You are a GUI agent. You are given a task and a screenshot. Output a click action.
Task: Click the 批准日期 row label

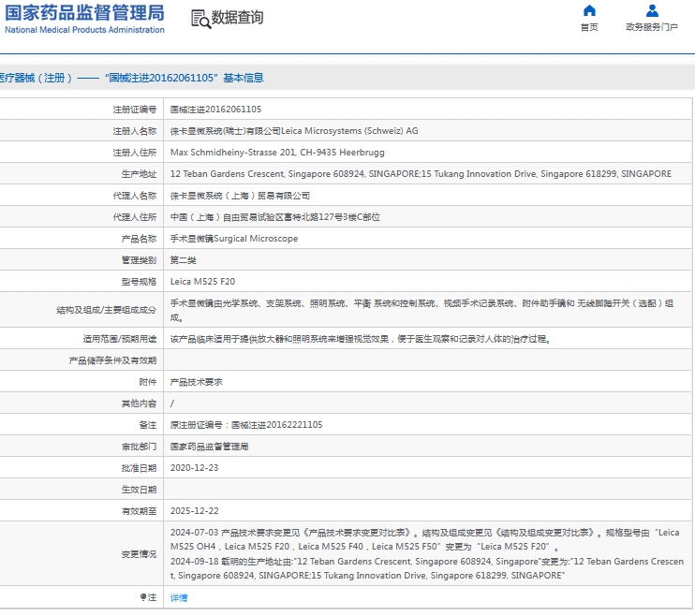[140, 468]
